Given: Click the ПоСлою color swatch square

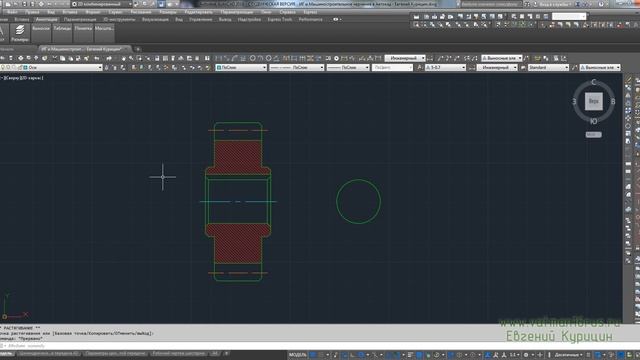Looking at the screenshot, I should click(219, 67).
